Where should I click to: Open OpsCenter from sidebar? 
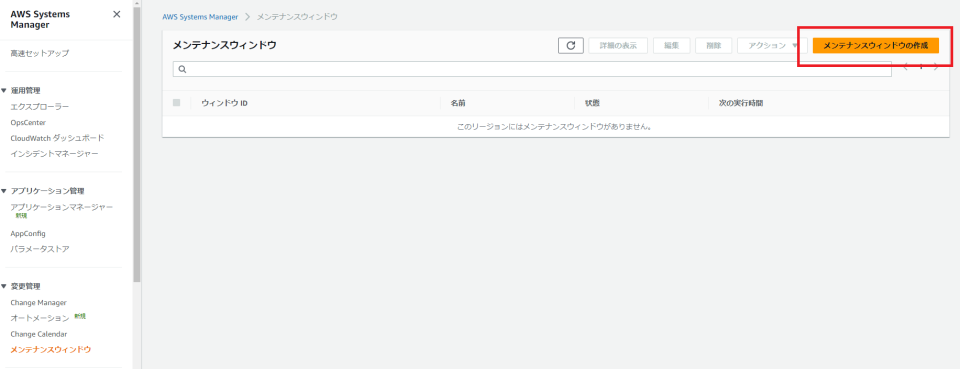(x=28, y=122)
